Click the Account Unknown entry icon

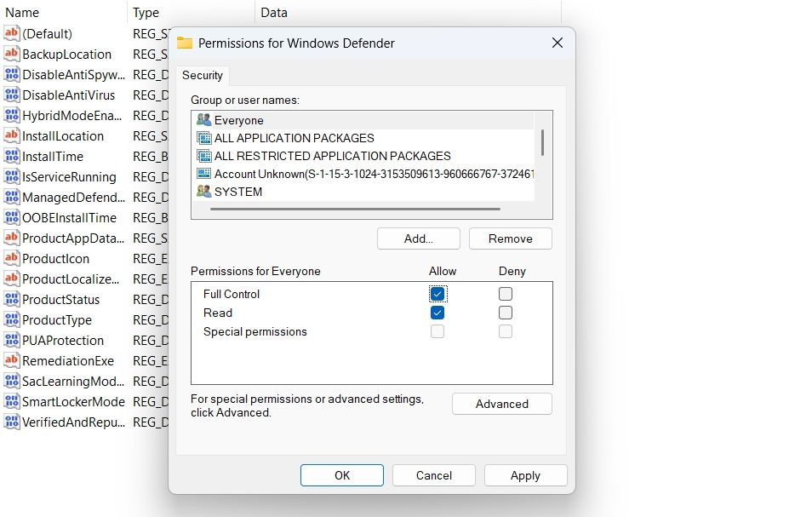[x=204, y=174]
